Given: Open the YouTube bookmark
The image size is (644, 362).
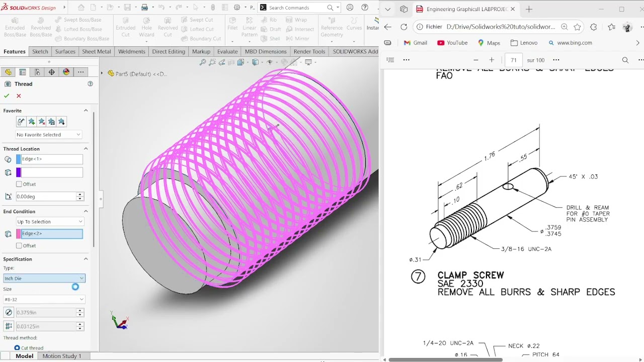Looking at the screenshot, I should tap(452, 43).
